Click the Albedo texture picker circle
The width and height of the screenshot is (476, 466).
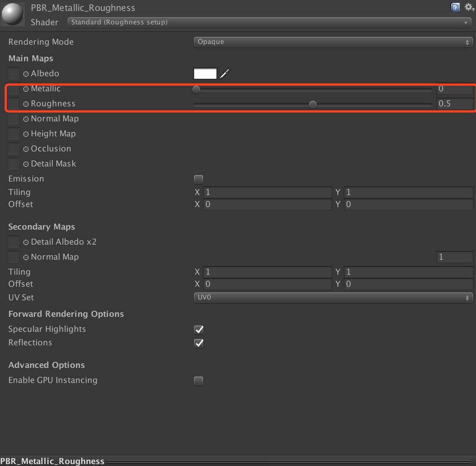point(26,74)
